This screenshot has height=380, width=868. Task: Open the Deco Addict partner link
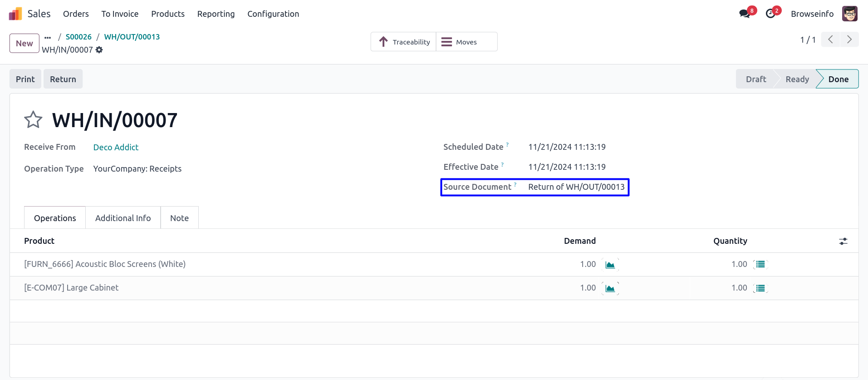pyautogui.click(x=116, y=148)
